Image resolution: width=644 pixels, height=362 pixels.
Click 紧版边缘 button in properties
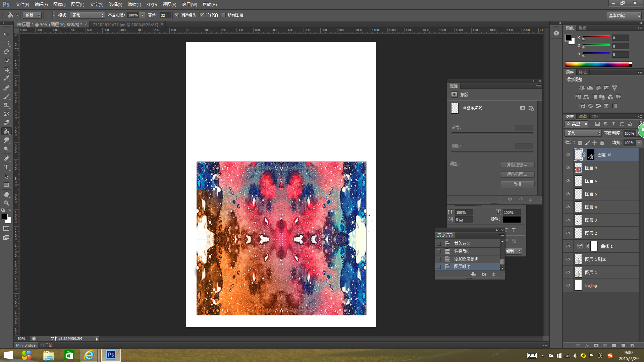click(x=516, y=164)
